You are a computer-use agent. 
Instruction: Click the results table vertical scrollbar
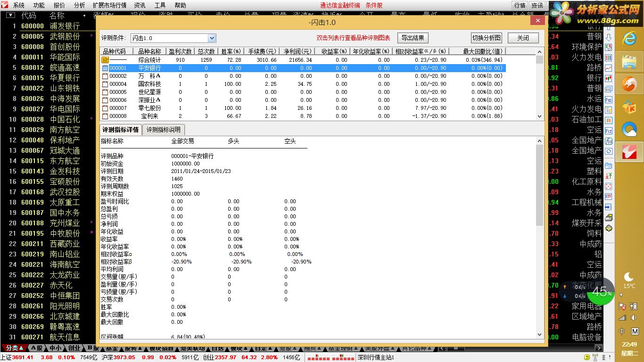point(540,84)
